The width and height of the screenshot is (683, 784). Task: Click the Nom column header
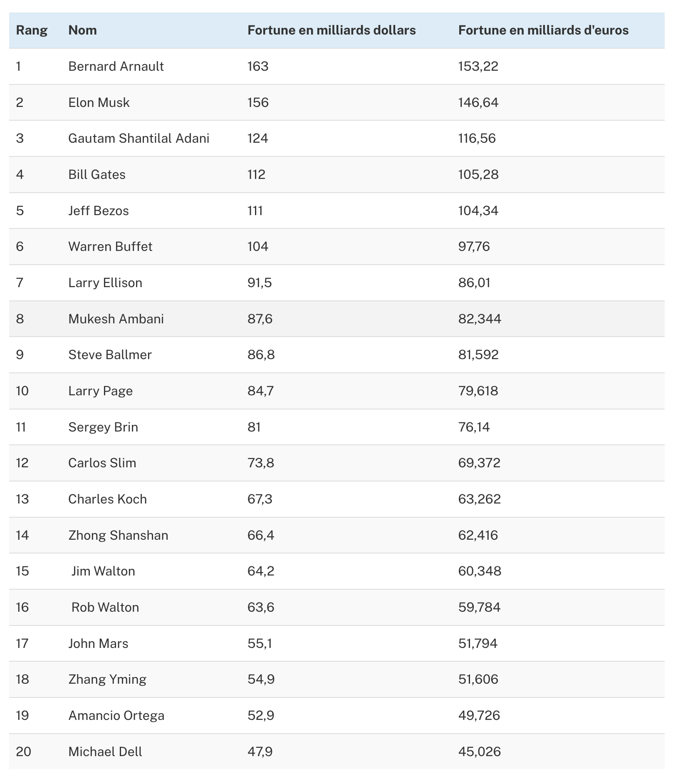click(x=82, y=30)
